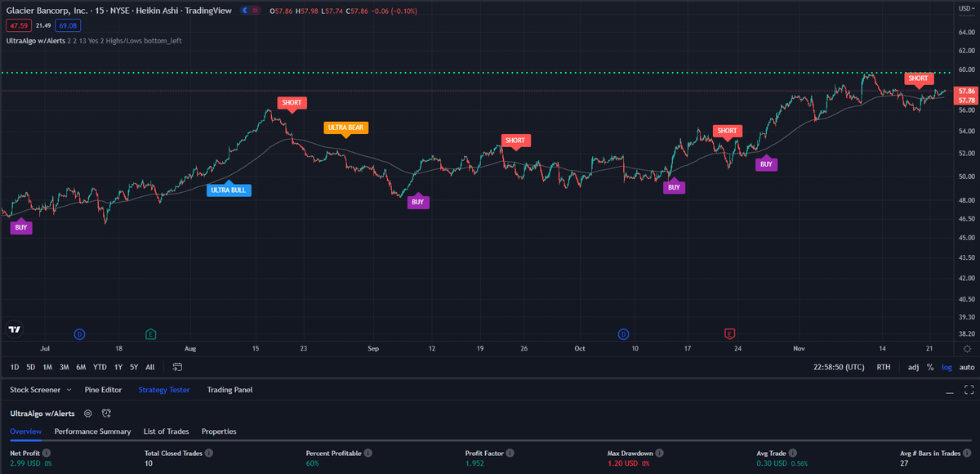The image size is (980, 474).
Task: Toggle adj price adjustment
Action: pyautogui.click(x=913, y=368)
